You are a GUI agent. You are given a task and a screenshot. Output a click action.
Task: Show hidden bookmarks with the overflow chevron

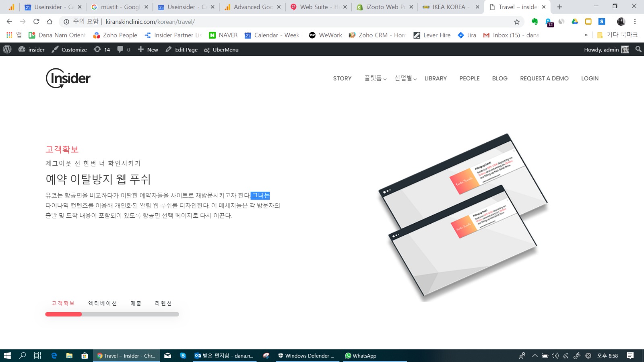586,35
